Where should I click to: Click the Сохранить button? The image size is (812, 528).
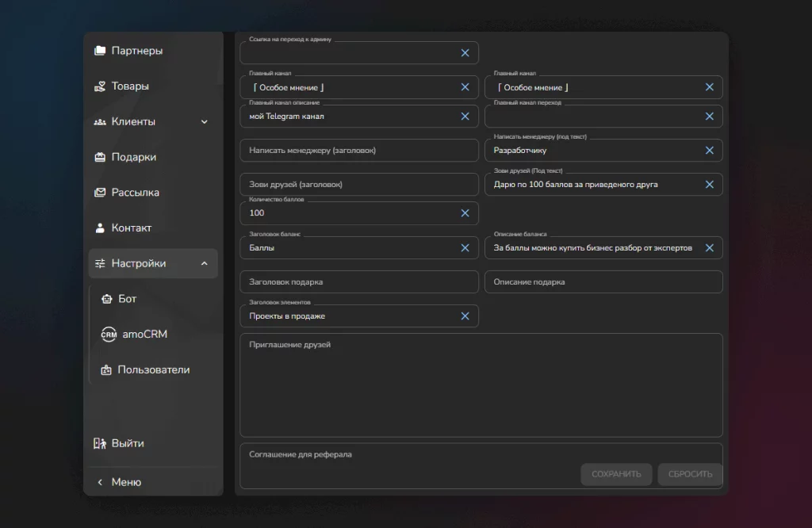click(x=616, y=474)
